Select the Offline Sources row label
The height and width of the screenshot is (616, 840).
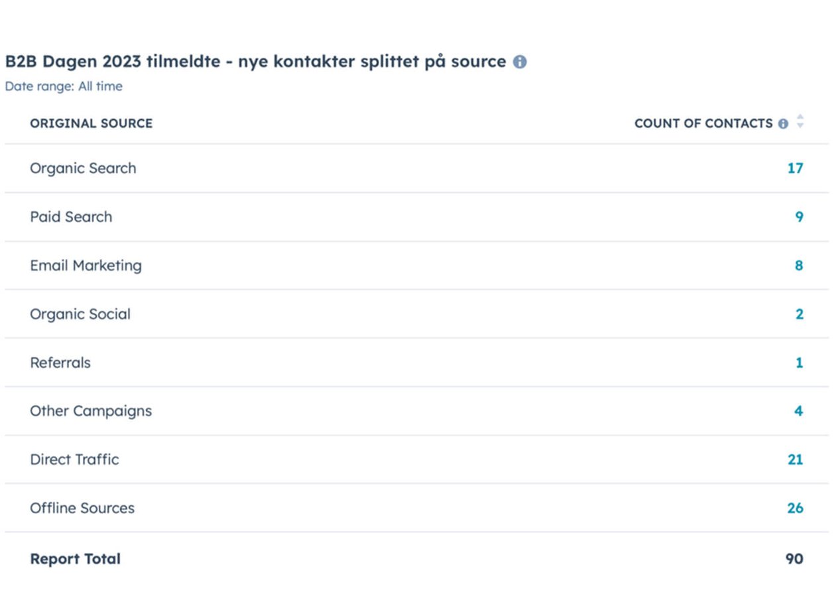point(82,508)
